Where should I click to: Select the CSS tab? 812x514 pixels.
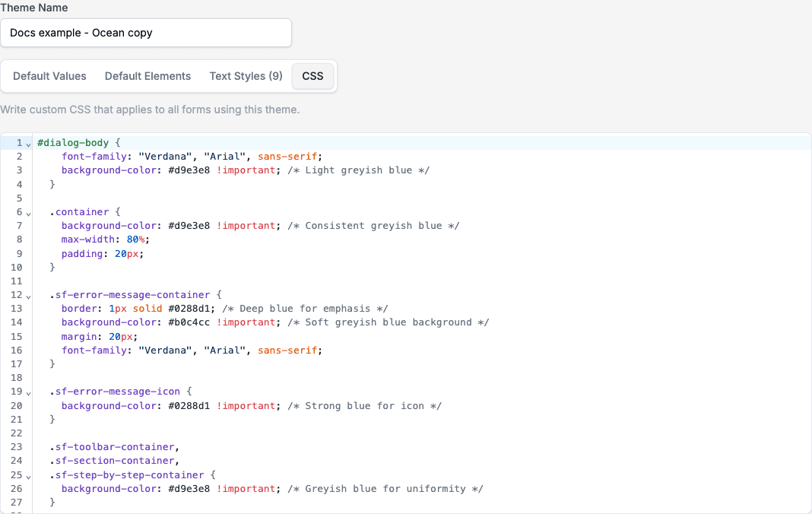click(312, 76)
